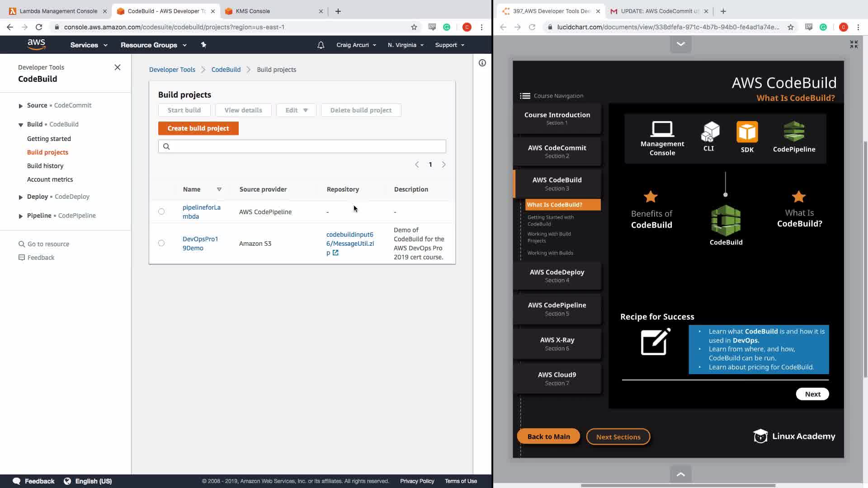Exit fullscreen with collapse arrows icon
The height and width of the screenshot is (488, 868).
pyautogui.click(x=854, y=44)
